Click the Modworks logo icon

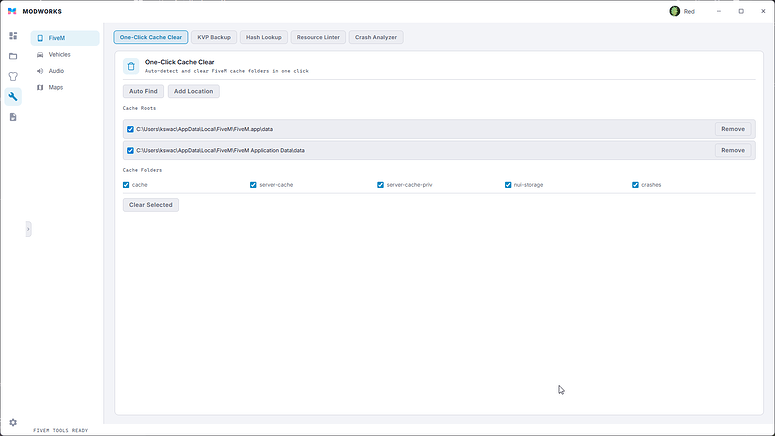coord(12,11)
